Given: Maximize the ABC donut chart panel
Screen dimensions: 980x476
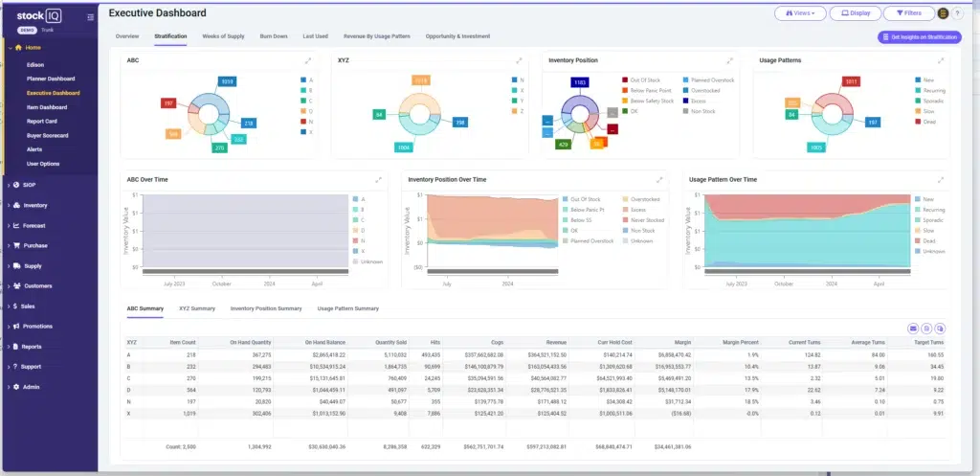Looking at the screenshot, I should (308, 60).
